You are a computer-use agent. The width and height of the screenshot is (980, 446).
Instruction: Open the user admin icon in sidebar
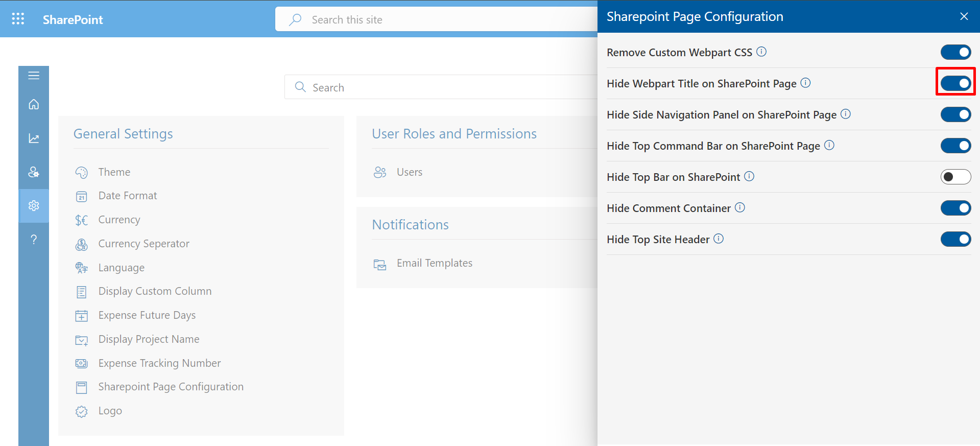(34, 172)
